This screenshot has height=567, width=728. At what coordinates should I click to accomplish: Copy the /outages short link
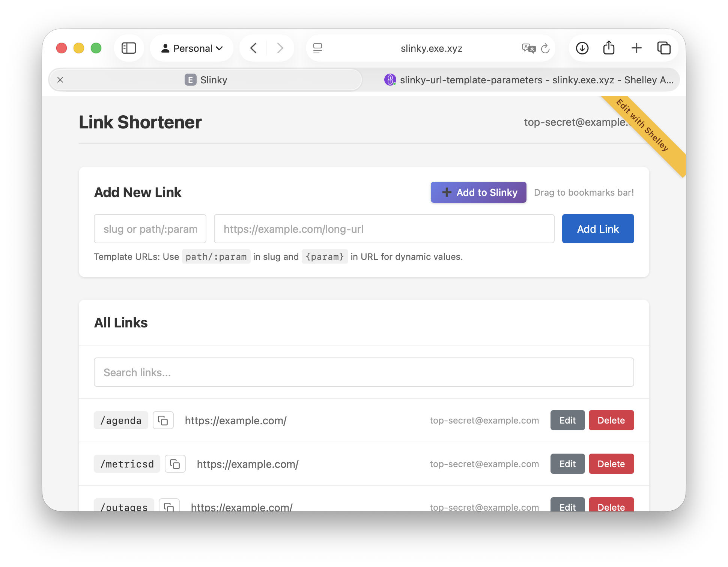169,506
